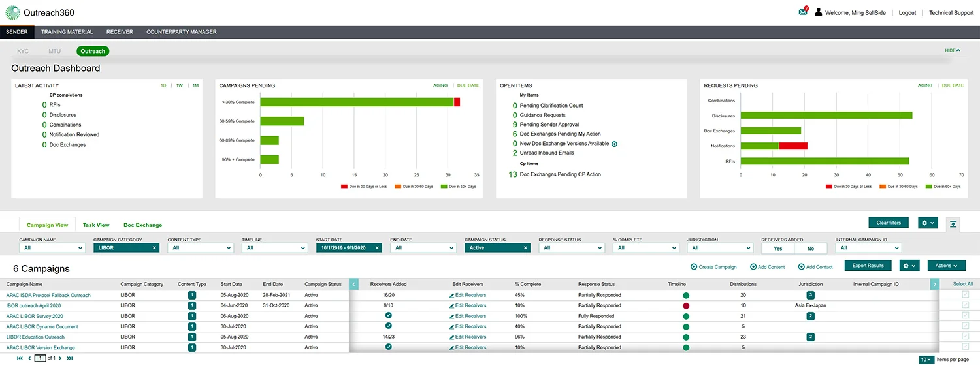Open the mail notifications envelope icon
Viewport: 980px width, 372px height.
pos(803,12)
